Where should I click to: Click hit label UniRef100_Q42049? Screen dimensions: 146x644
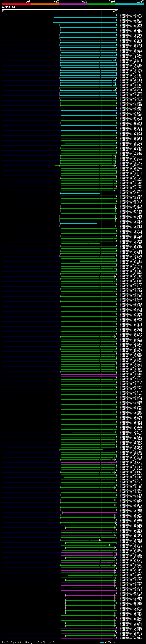point(131,113)
